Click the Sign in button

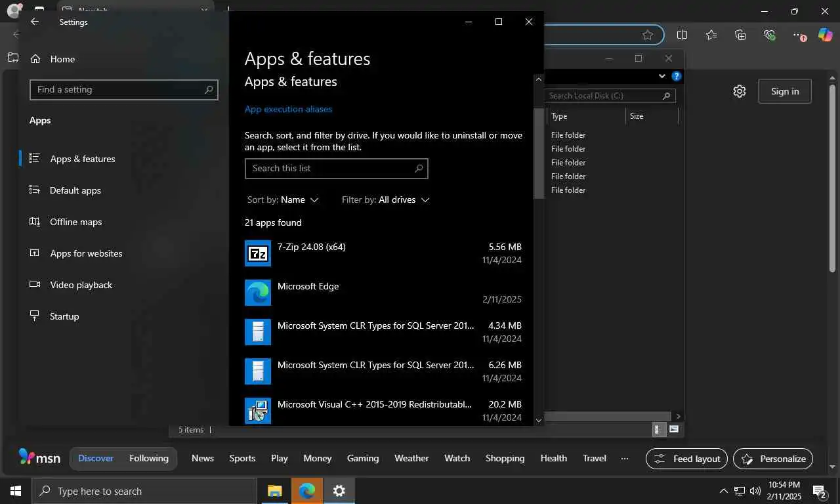coord(785,91)
